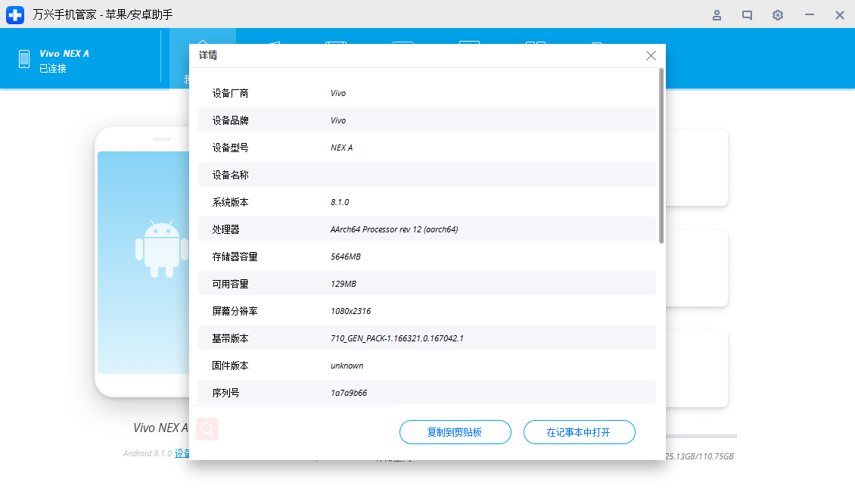Click the Android 8.1.0 text below phone
This screenshot has width=855, height=504.
(x=148, y=453)
